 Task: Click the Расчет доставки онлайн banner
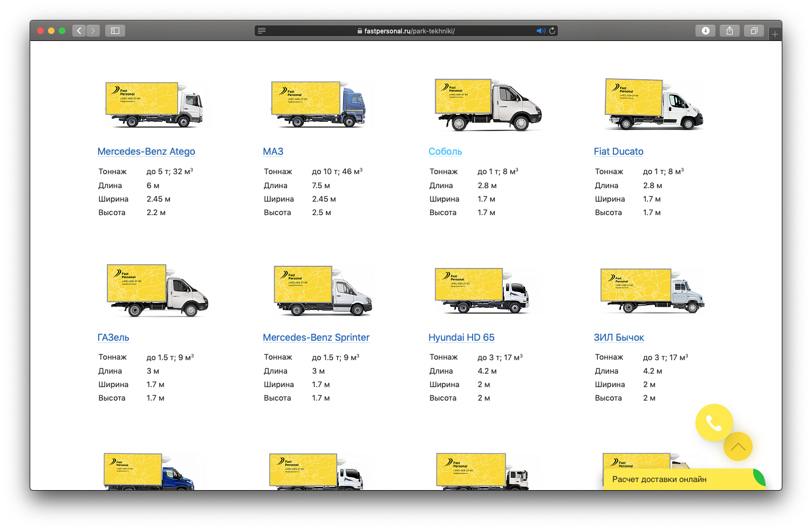[x=684, y=479]
